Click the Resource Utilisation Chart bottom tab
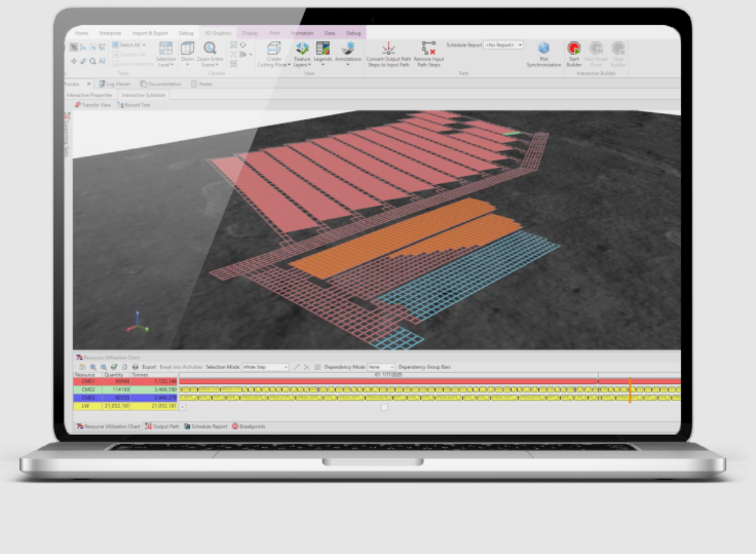 pos(108,426)
